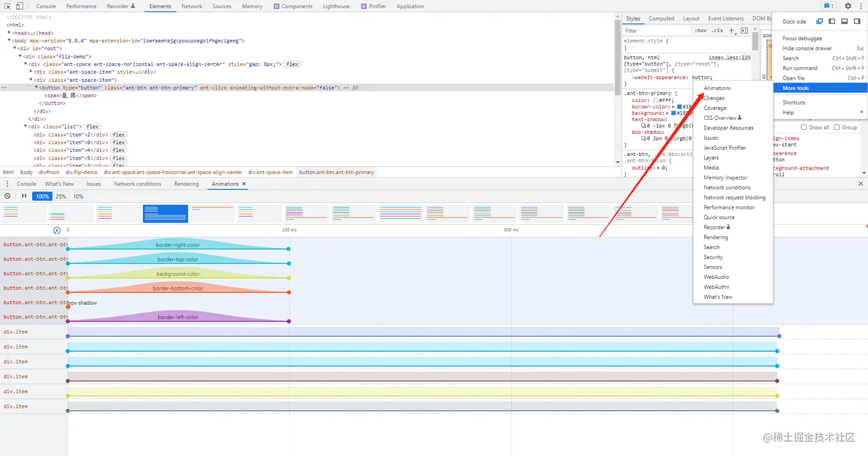Image resolution: width=868 pixels, height=456 pixels.
Task: Check the Show all checkbox
Action: (x=804, y=127)
